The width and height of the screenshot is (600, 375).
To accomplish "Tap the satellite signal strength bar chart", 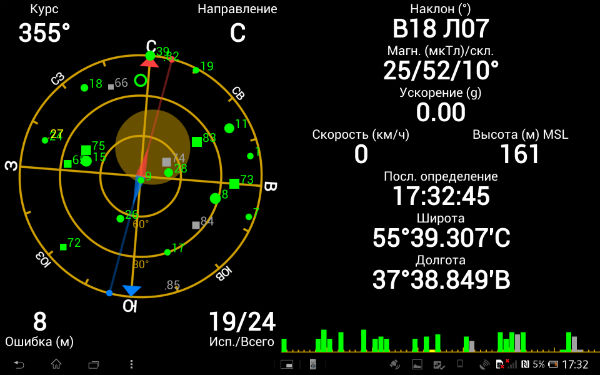I will click(x=440, y=341).
